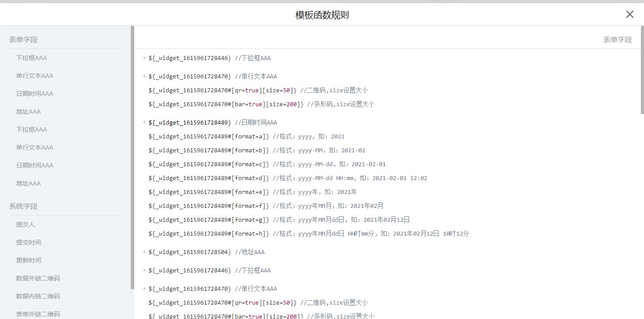Click the 表单字段 heading in the sidebar
Image resolution: width=644 pixels, height=319 pixels.
coord(23,40)
